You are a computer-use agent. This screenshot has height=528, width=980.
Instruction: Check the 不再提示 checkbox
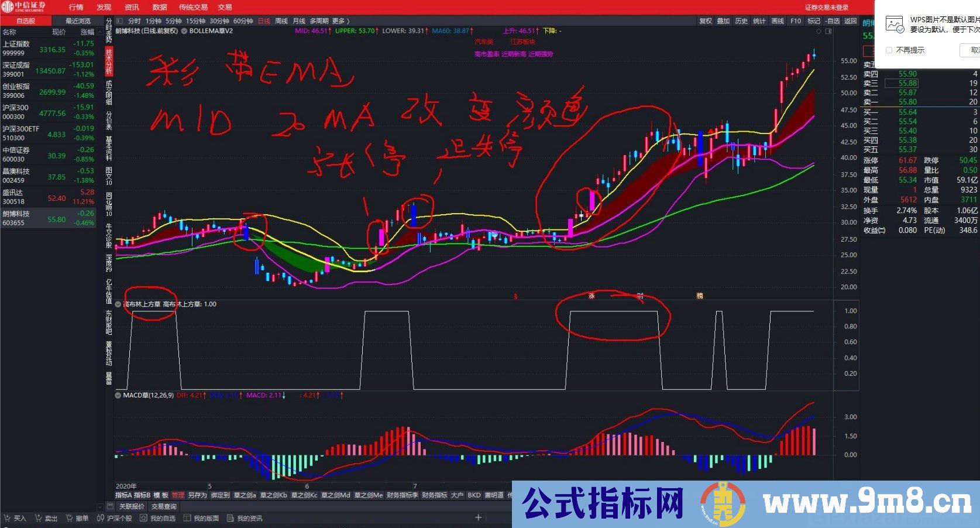(x=889, y=50)
